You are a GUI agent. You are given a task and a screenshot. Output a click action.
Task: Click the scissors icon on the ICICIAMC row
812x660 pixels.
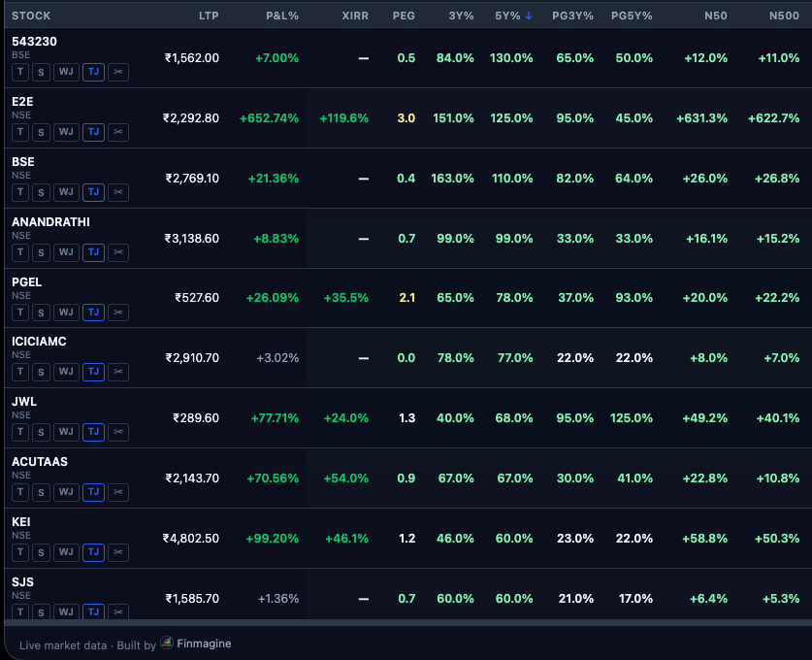click(x=117, y=373)
